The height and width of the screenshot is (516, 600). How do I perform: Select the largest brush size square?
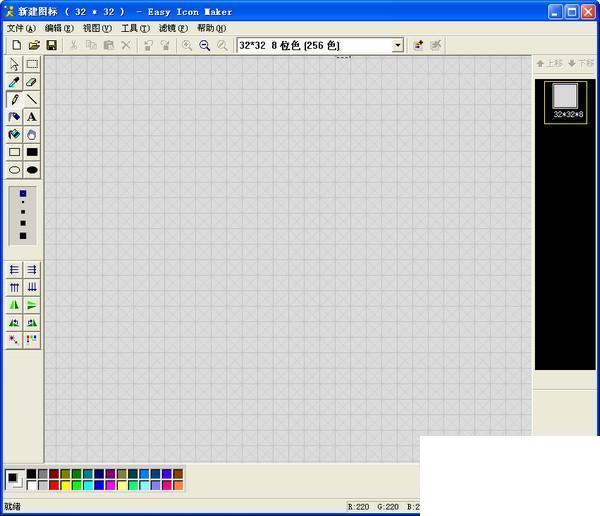[x=23, y=236]
